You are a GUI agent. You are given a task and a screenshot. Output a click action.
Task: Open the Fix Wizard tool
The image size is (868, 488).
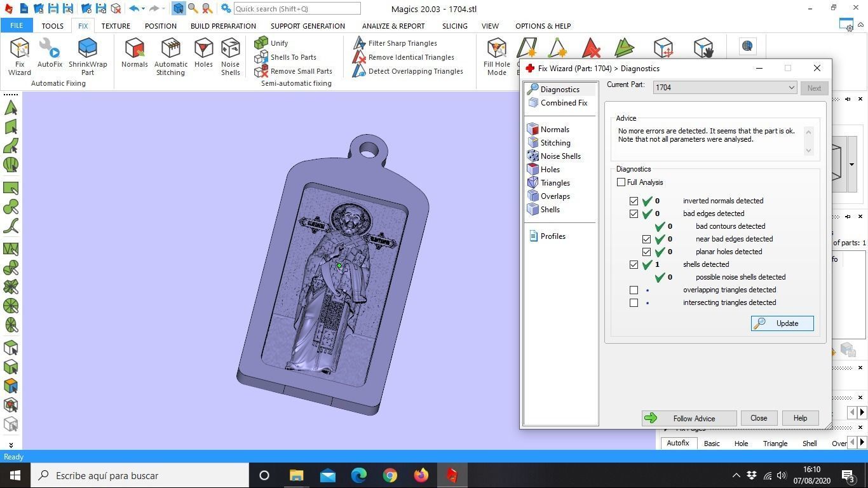pos(19,57)
